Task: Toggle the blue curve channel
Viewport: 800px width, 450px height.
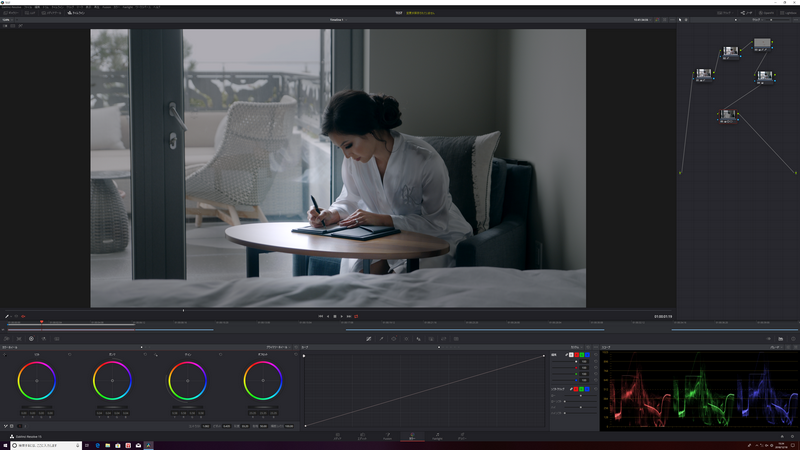Action: click(x=587, y=355)
